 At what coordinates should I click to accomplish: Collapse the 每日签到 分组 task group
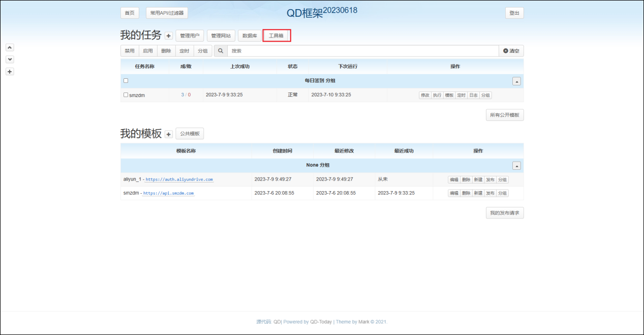click(516, 81)
